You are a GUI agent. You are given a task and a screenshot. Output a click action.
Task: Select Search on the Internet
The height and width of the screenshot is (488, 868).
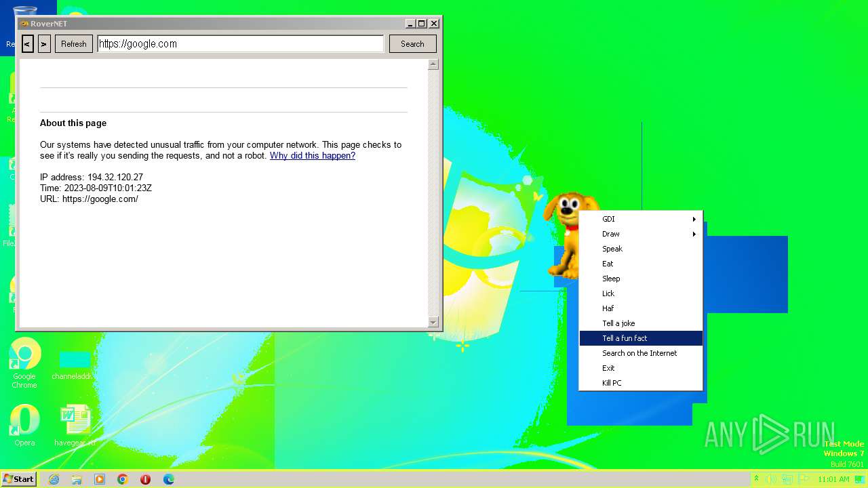click(641, 353)
